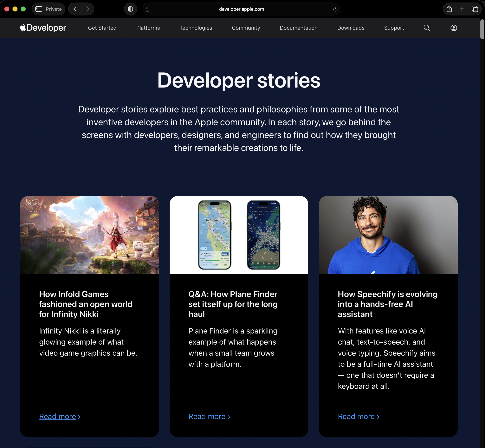Go back using the back arrow
Image resolution: width=485 pixels, height=448 pixels.
click(x=75, y=9)
